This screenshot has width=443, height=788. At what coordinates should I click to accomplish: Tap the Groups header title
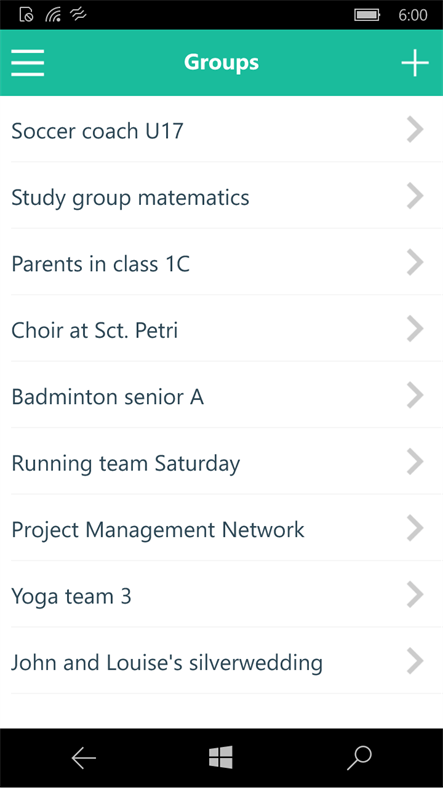point(222,63)
